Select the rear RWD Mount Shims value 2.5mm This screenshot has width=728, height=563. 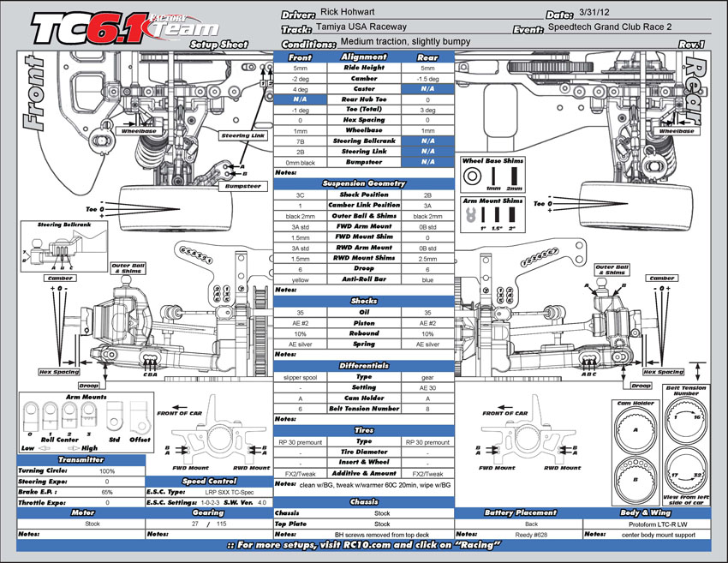427,259
